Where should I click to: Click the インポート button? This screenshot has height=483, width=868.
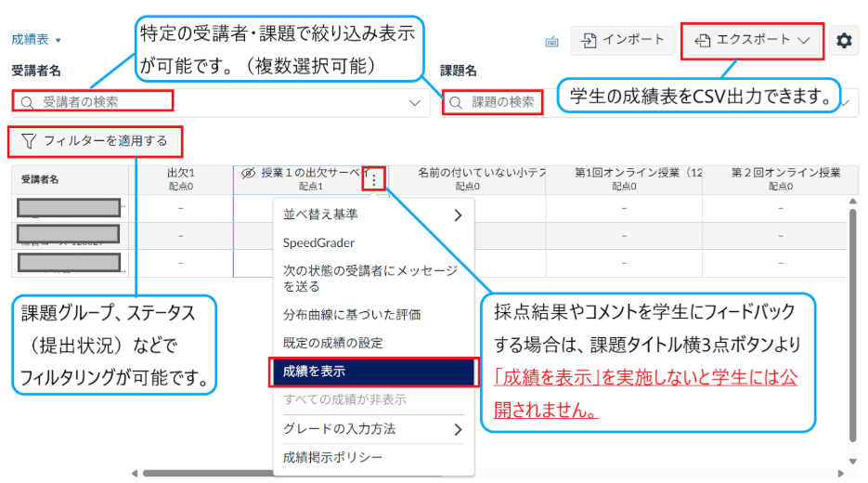(x=623, y=40)
